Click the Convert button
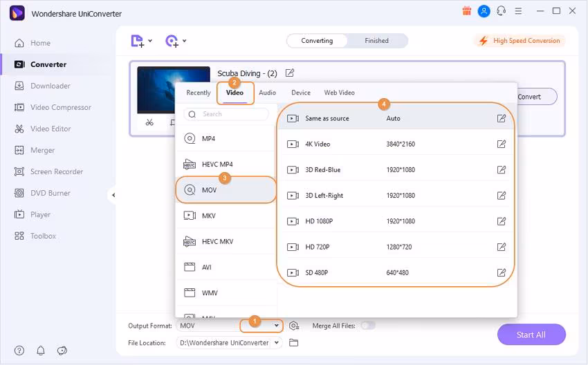The width and height of the screenshot is (588, 365). pos(537,97)
